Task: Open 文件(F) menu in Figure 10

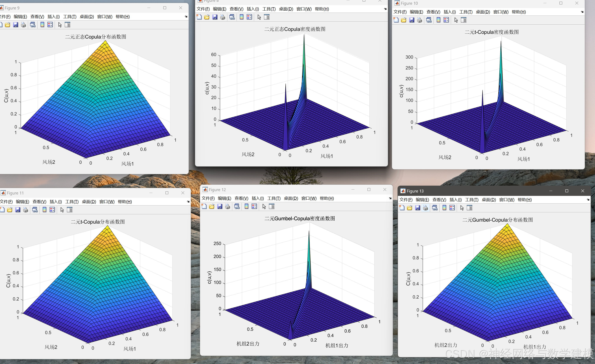Action: tap(400, 12)
